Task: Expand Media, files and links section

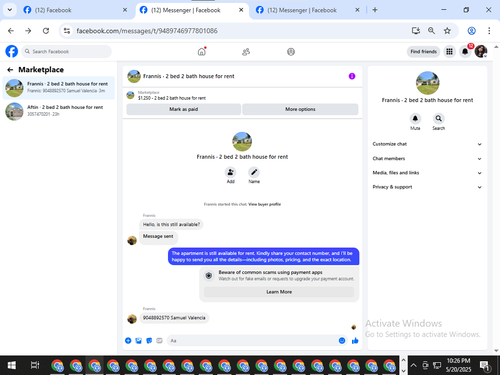Action: pyautogui.click(x=427, y=173)
